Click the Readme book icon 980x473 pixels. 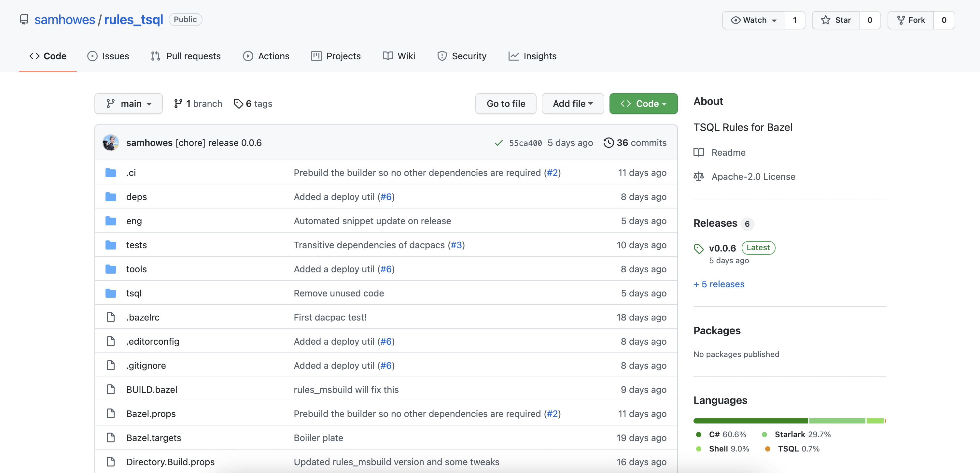[698, 152]
